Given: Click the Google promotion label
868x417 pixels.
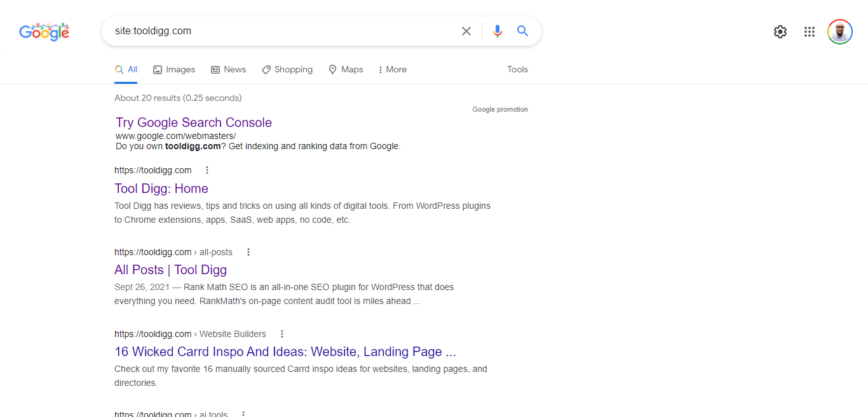Looking at the screenshot, I should tap(500, 109).
